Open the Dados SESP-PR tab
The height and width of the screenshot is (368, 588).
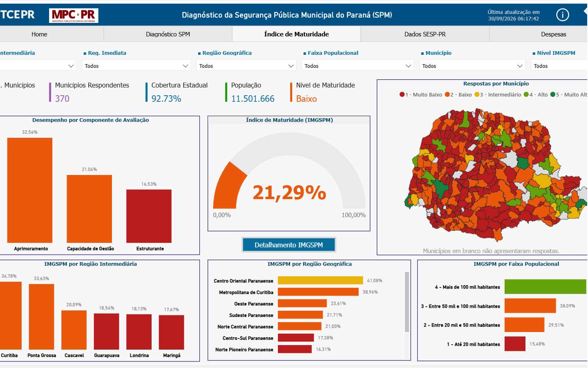(425, 34)
